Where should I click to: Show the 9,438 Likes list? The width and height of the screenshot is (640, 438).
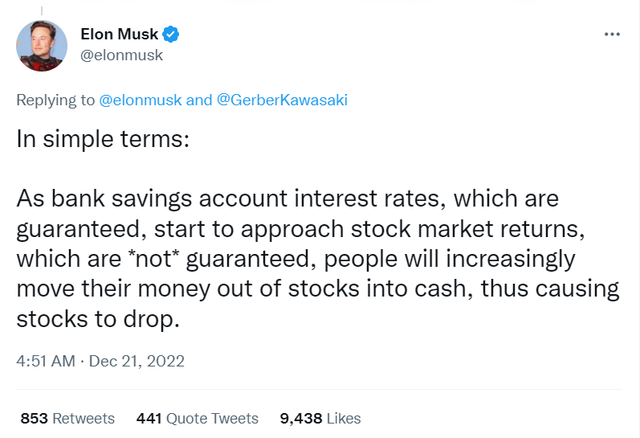tap(318, 418)
